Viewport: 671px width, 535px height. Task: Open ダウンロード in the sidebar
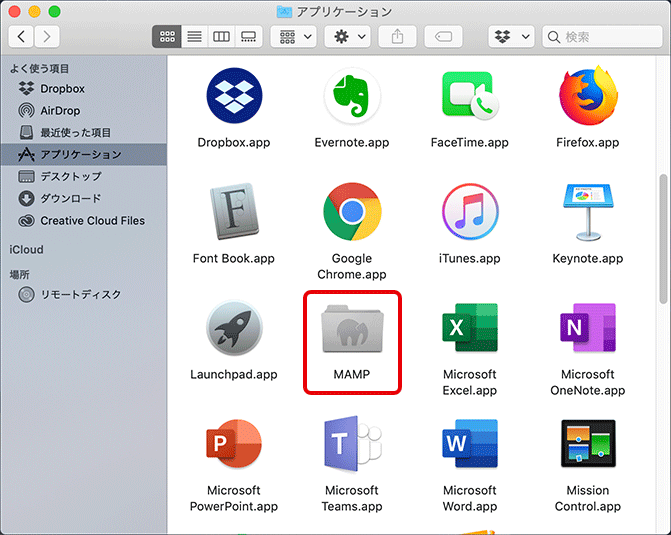point(84,199)
